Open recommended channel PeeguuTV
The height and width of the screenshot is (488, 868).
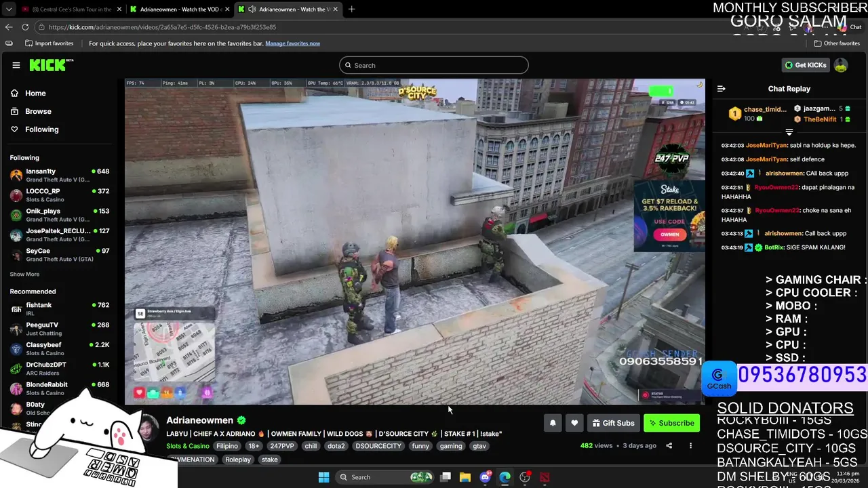pos(60,329)
